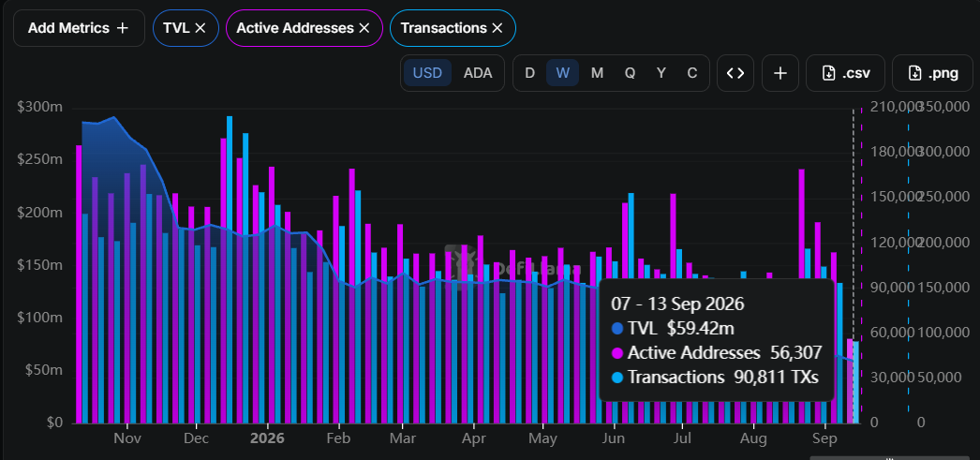Remove the Transactions metric via its X
The width and height of the screenshot is (980, 460).
click(x=497, y=28)
